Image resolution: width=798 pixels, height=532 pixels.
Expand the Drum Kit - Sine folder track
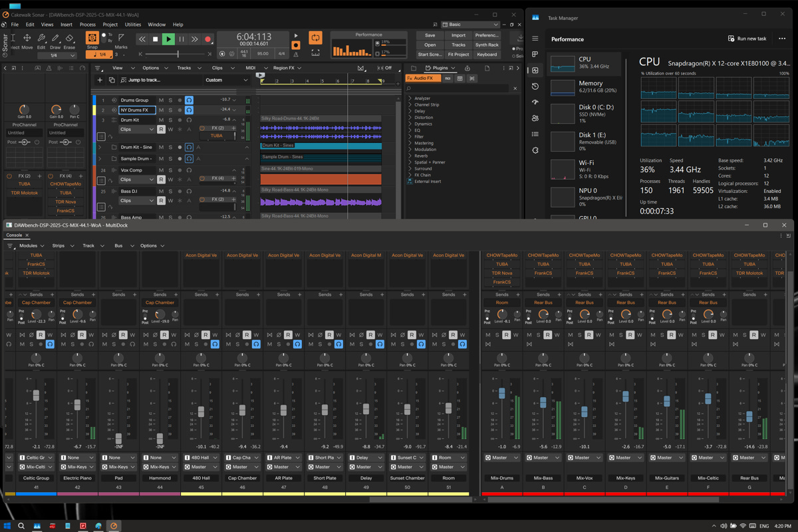click(x=100, y=147)
